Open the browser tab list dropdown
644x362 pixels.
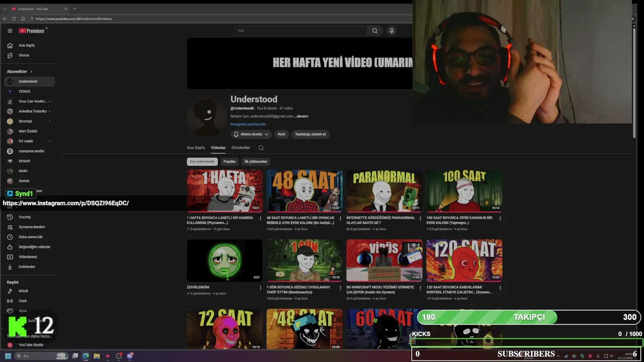5,9
